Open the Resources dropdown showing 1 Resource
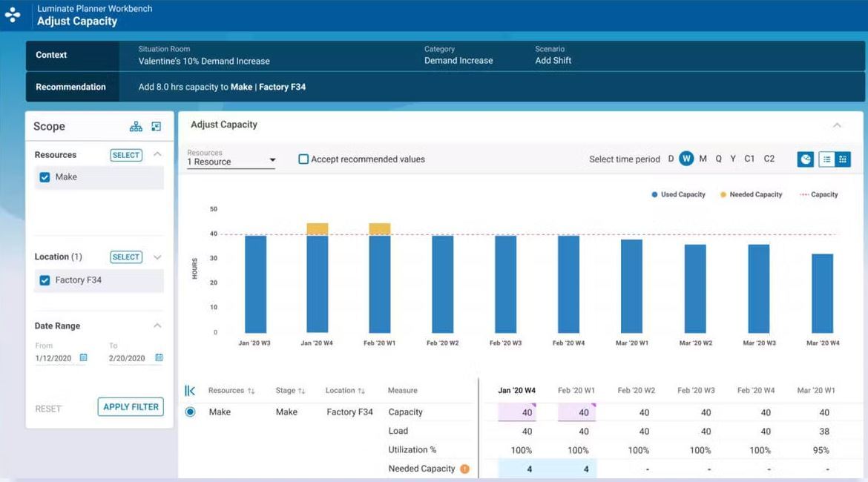Image resolution: width=868 pixels, height=482 pixels. click(231, 161)
